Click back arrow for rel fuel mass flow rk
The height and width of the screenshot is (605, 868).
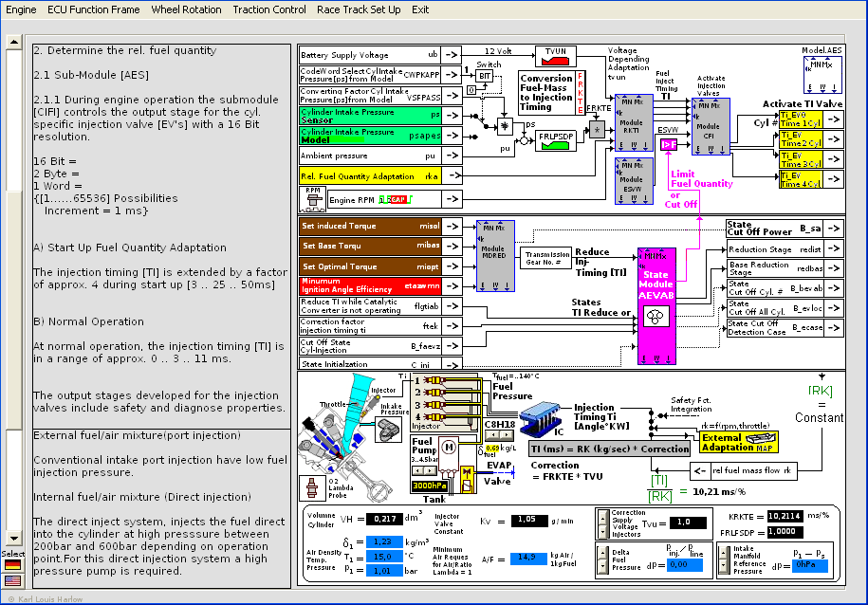699,471
